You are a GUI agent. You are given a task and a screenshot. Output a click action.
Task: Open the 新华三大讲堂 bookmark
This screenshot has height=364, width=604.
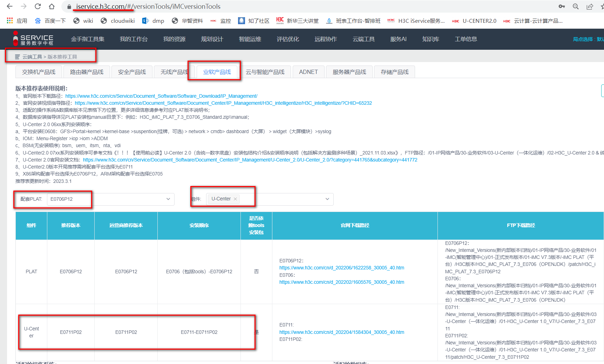298,21
